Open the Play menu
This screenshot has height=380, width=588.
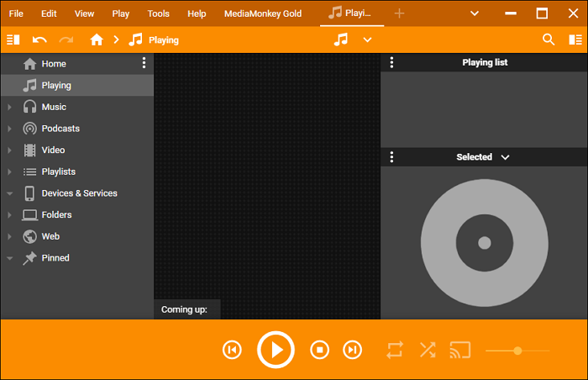121,13
